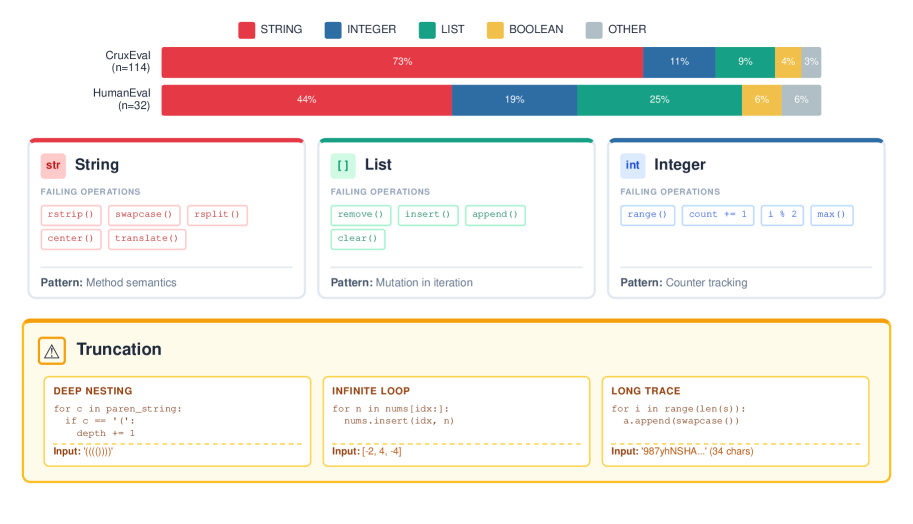Click the blue 'int' Integer icon
Screen dimensions: 913x524
coord(632,165)
